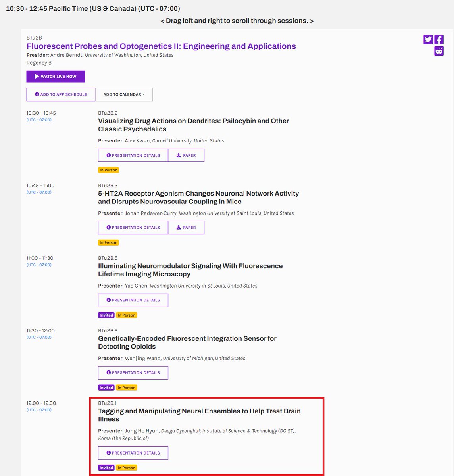Click In Person tag under BTu2B.6
The image size is (454, 476).
click(x=127, y=388)
